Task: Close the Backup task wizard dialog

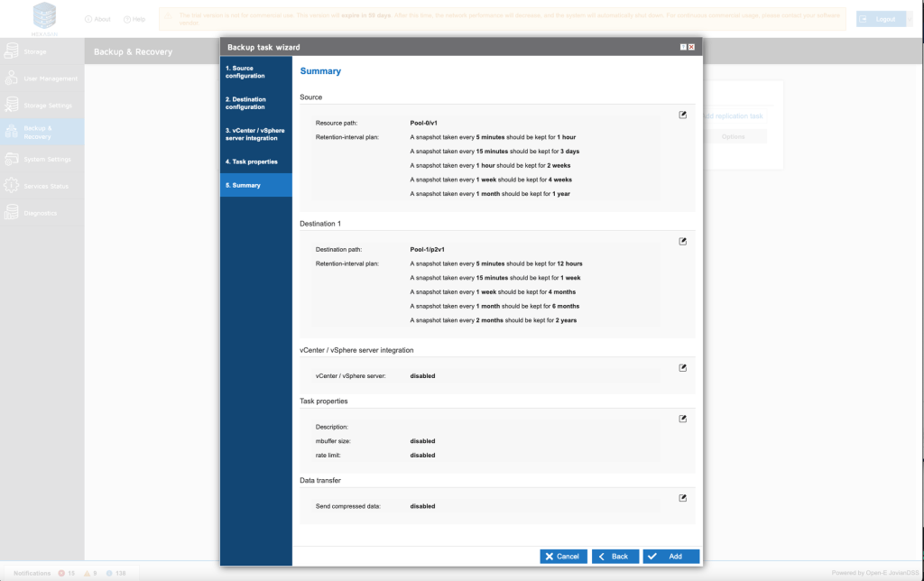Action: pyautogui.click(x=691, y=47)
